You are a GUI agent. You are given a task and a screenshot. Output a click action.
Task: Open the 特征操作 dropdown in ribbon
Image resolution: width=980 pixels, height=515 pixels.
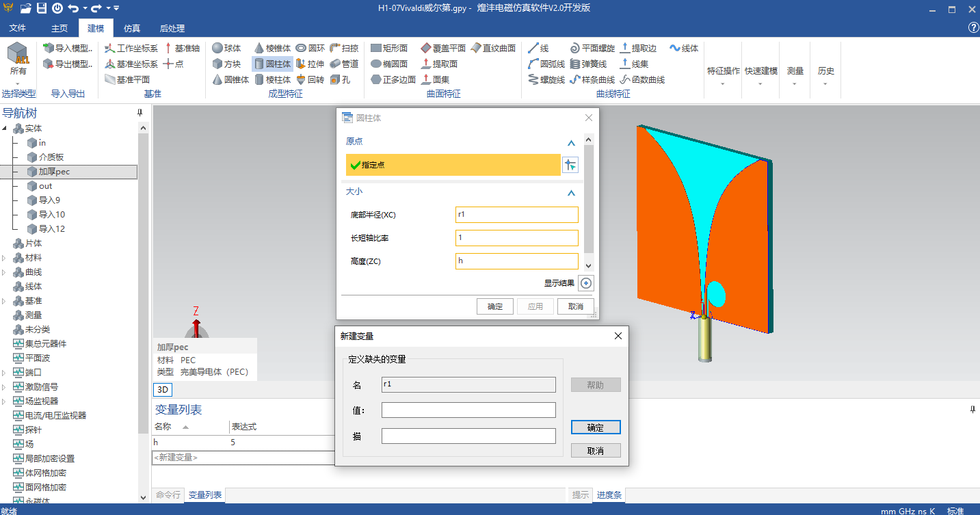(723, 76)
